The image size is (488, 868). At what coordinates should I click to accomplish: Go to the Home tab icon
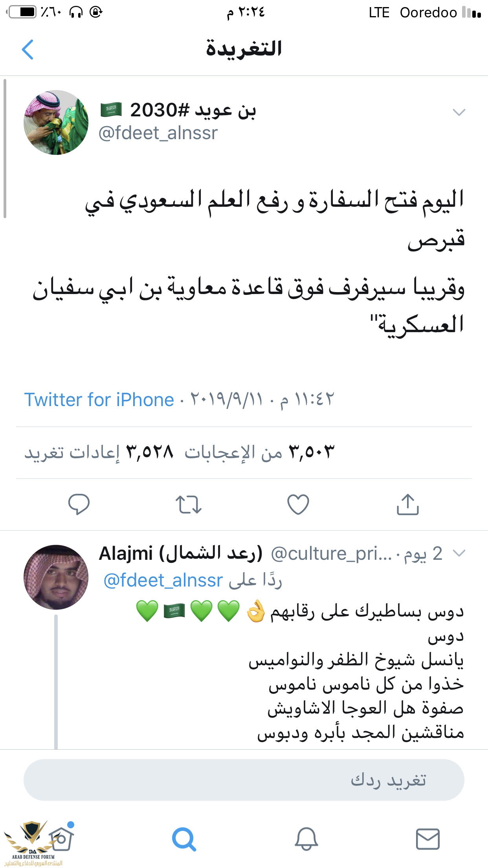[62, 839]
